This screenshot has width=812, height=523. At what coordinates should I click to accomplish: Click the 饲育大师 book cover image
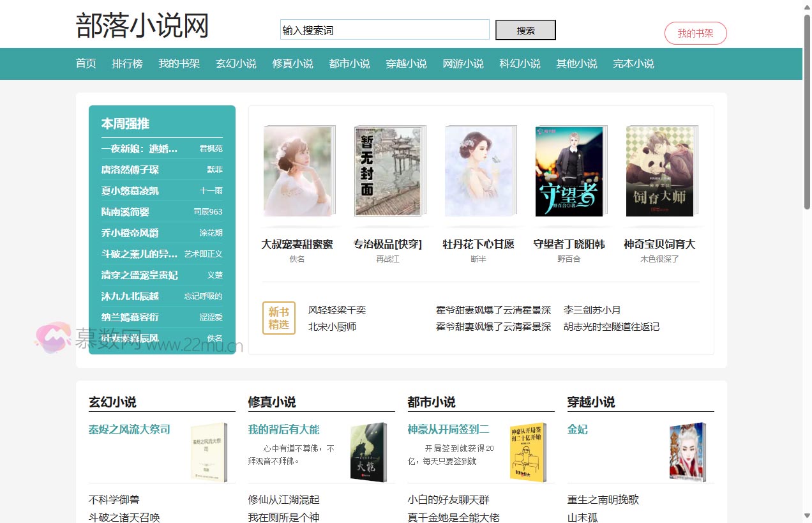pyautogui.click(x=659, y=171)
